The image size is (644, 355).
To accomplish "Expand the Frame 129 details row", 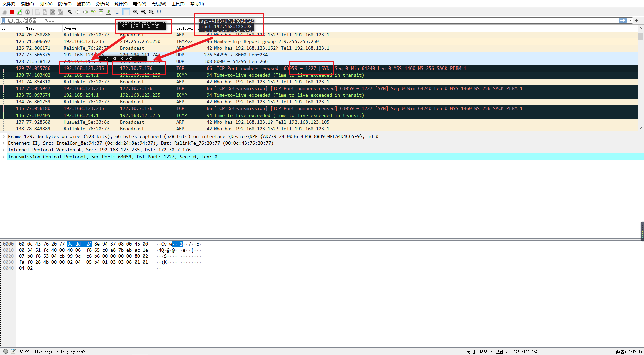I will (4, 136).
